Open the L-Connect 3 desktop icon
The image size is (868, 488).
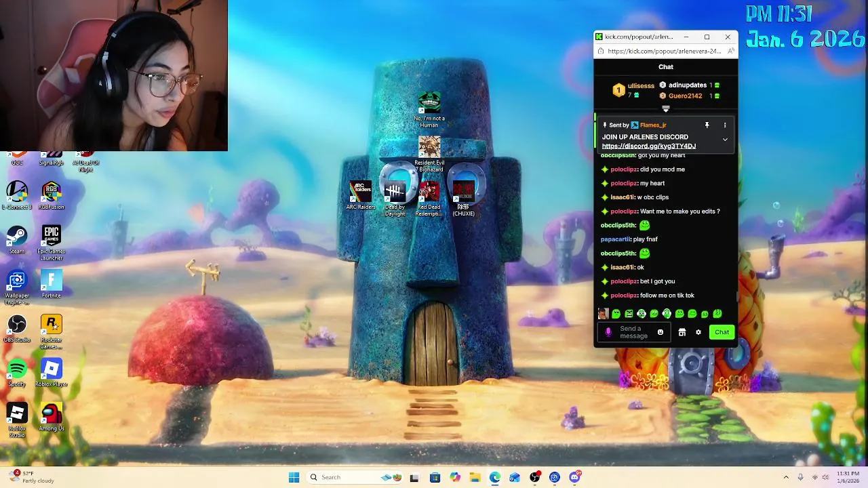[x=17, y=196]
